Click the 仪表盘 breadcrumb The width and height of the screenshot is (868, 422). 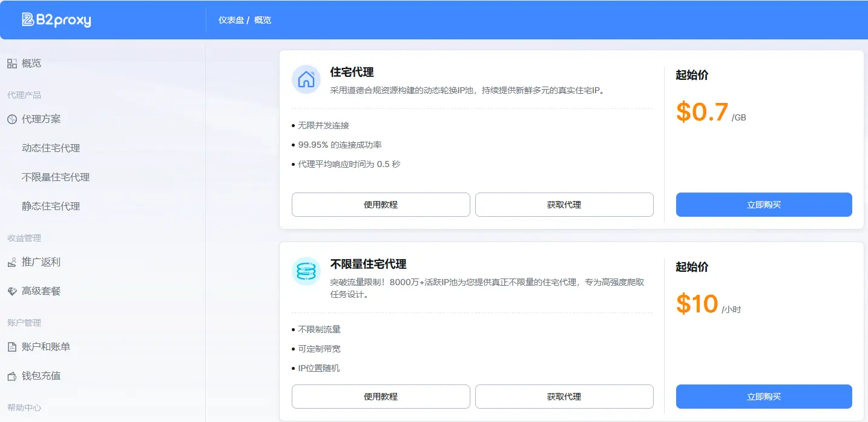(231, 20)
